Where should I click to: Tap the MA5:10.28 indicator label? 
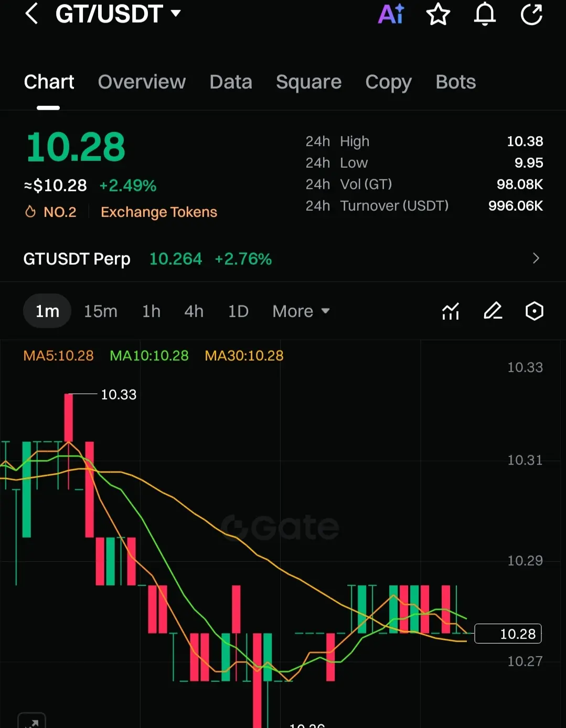[58, 355]
